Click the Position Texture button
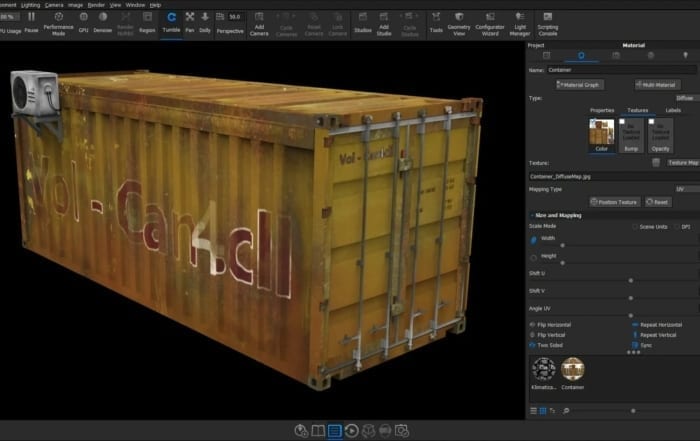 click(x=615, y=202)
